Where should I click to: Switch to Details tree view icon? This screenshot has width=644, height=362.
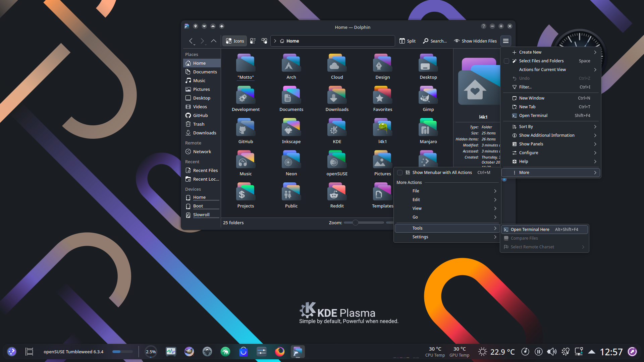click(264, 41)
